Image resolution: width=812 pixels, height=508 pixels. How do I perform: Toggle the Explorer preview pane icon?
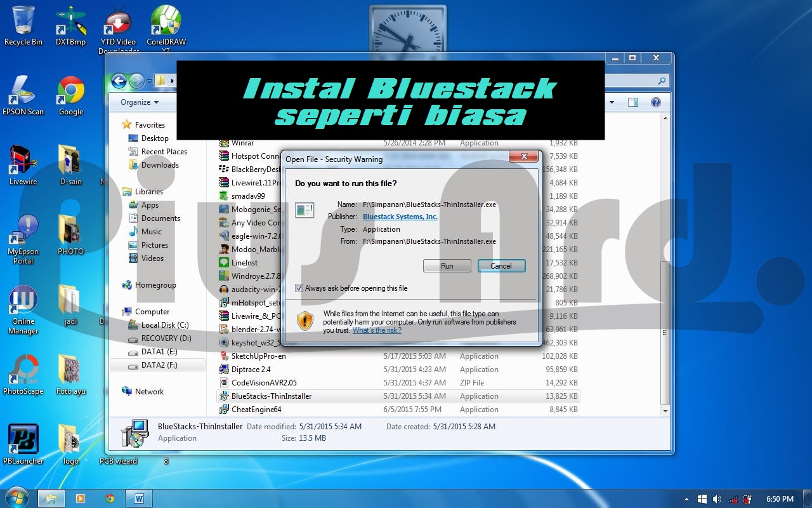coord(632,102)
